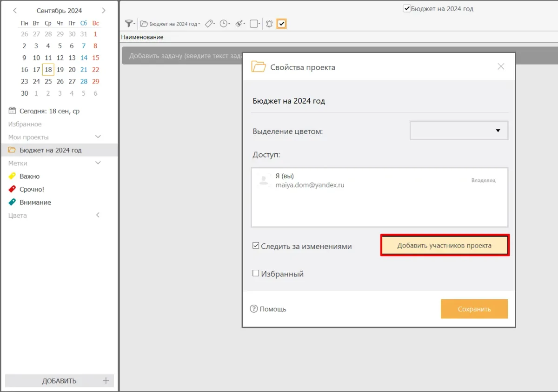Viewport: 558px width, 392px height.
Task: Open the Помощь help link
Action: tap(268, 309)
